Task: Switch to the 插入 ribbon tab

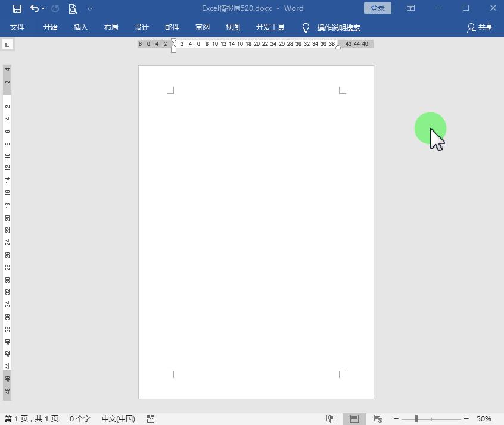Action: [80, 27]
